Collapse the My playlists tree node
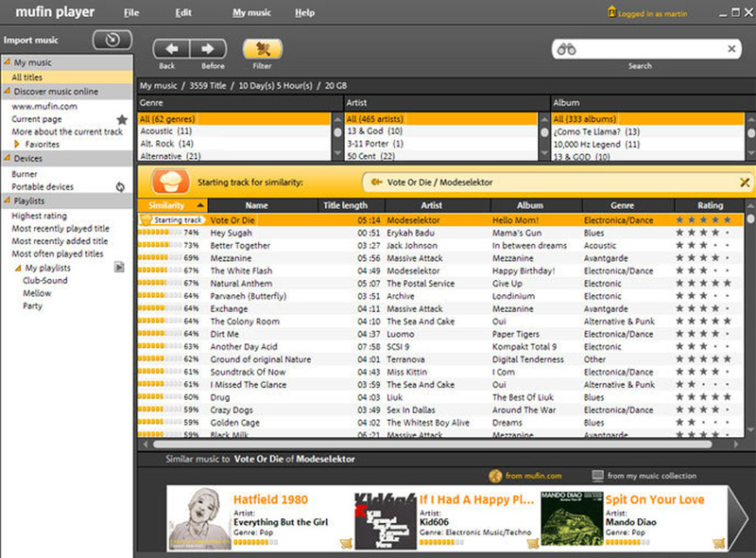 pos(18,268)
